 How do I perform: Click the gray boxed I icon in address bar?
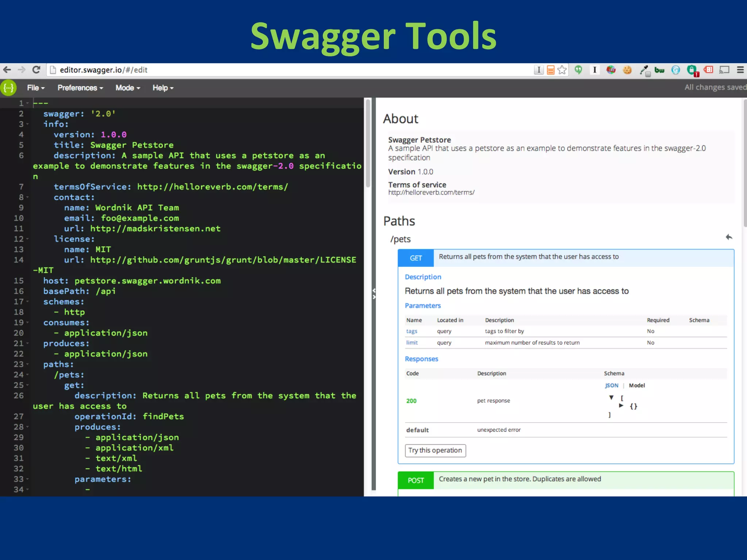tap(539, 70)
